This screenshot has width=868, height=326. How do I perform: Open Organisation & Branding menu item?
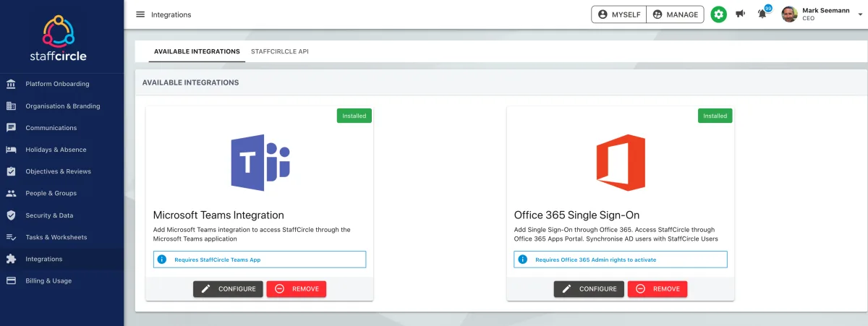tap(62, 106)
